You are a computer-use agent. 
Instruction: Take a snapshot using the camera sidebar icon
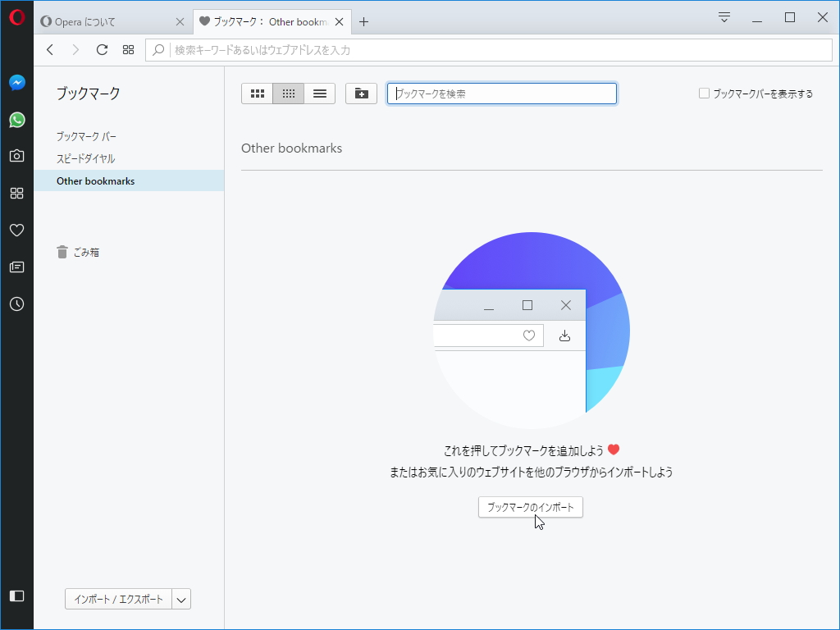[x=16, y=156]
